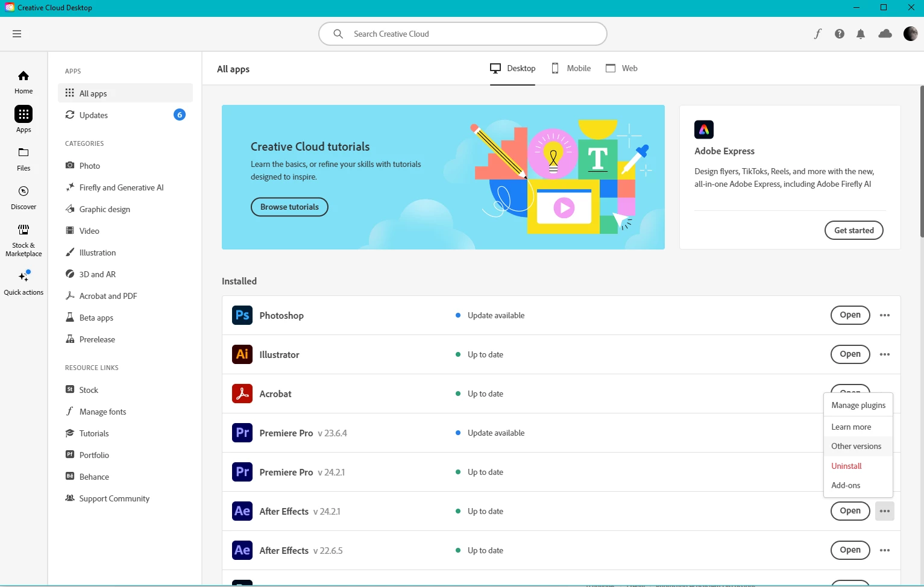Screen dimensions: 924x587
Task: Select Firefly and Generative AI category
Action: tap(125, 187)
